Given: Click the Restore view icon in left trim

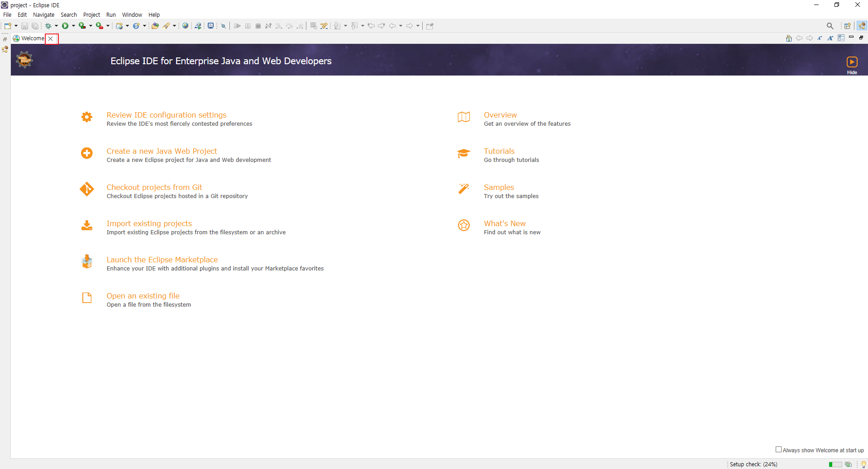Looking at the screenshot, I should [x=5, y=39].
